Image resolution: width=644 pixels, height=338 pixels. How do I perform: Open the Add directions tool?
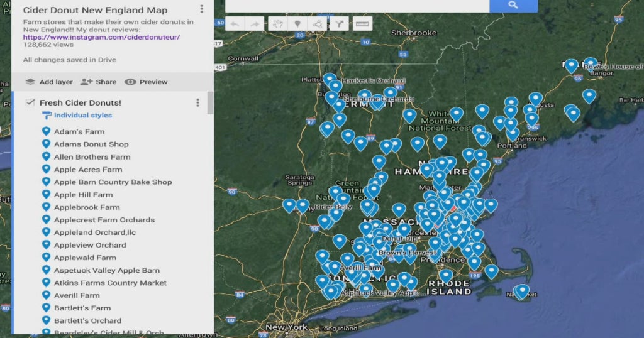(339, 25)
